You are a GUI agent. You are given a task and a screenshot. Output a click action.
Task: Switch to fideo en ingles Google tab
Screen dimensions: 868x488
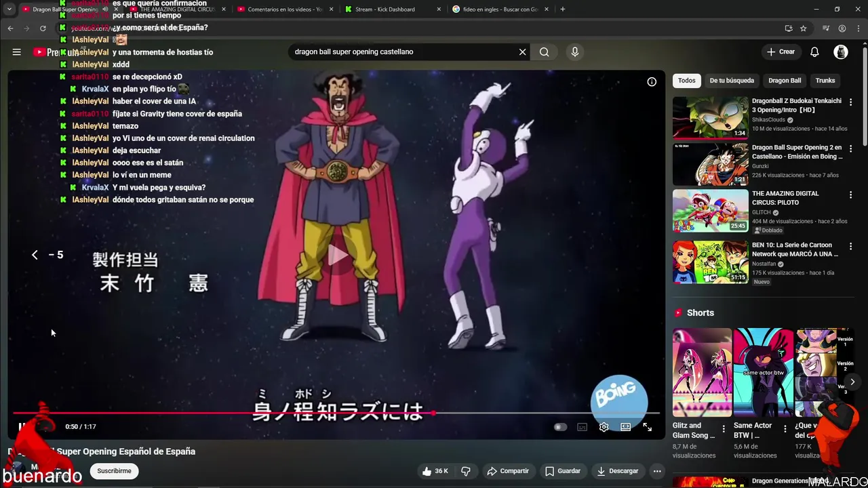click(x=495, y=9)
